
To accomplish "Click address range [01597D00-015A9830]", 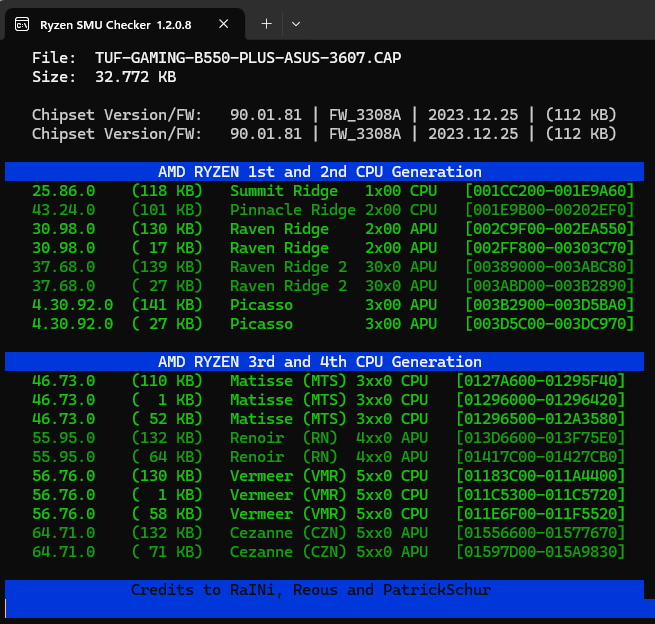I will pyautogui.click(x=541, y=552).
